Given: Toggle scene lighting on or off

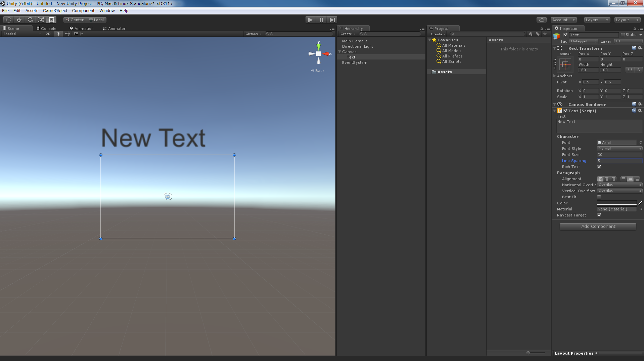Looking at the screenshot, I should pyautogui.click(x=59, y=34).
